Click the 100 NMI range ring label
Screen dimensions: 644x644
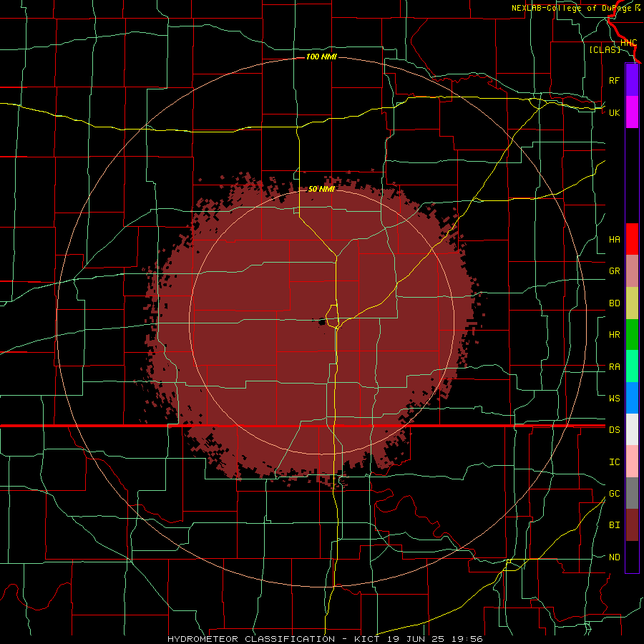(321, 57)
